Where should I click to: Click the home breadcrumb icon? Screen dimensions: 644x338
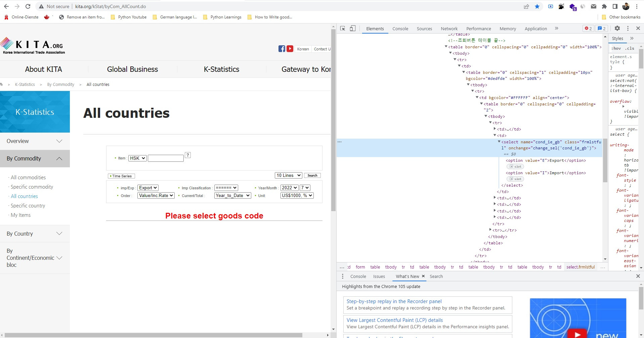[1, 84]
